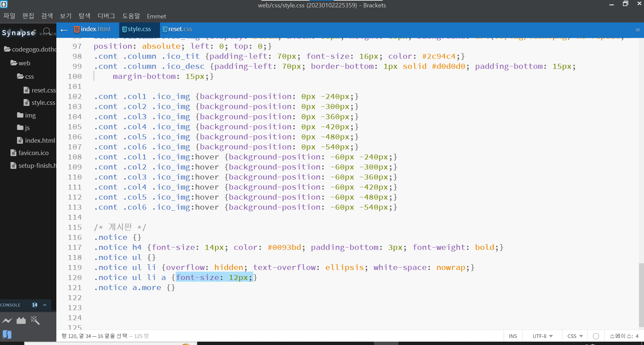644x345 pixels.
Task: Switch to the reset.css tab
Action: pos(177,29)
